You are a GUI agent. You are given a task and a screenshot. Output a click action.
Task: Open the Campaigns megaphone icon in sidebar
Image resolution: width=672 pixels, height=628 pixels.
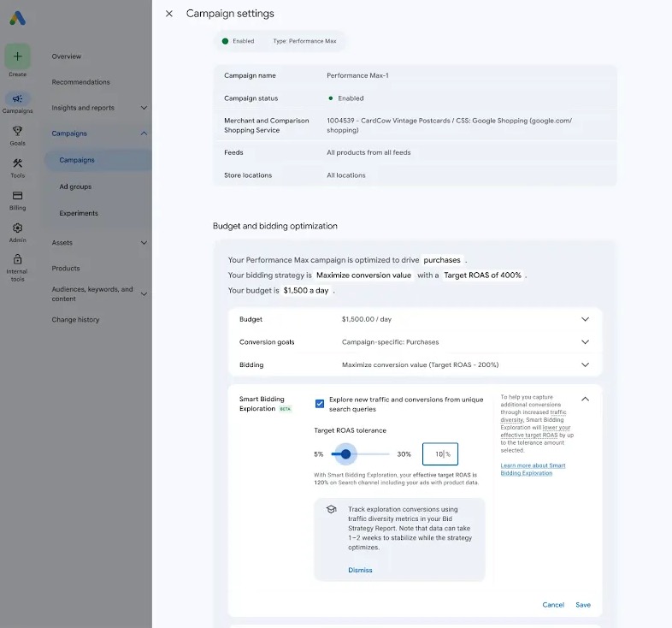18,98
